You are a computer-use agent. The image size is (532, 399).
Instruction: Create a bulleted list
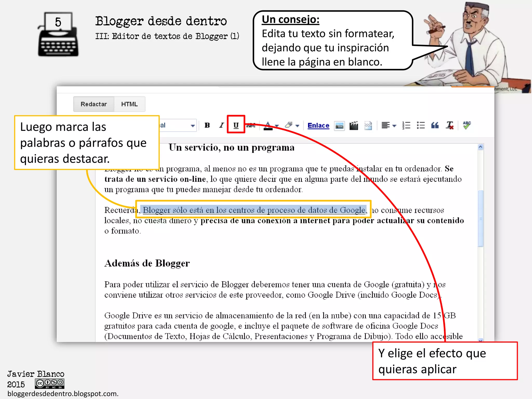tap(421, 125)
